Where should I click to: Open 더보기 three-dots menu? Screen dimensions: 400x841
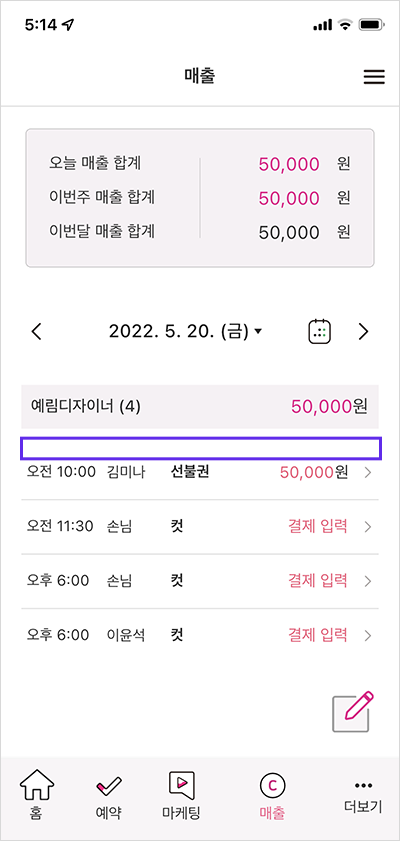(364, 796)
